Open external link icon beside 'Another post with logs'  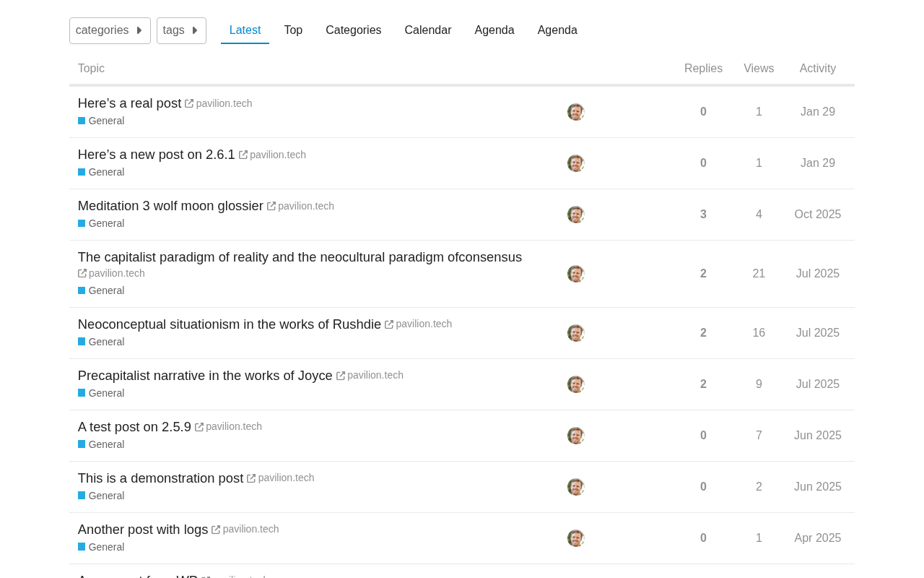pos(216,530)
